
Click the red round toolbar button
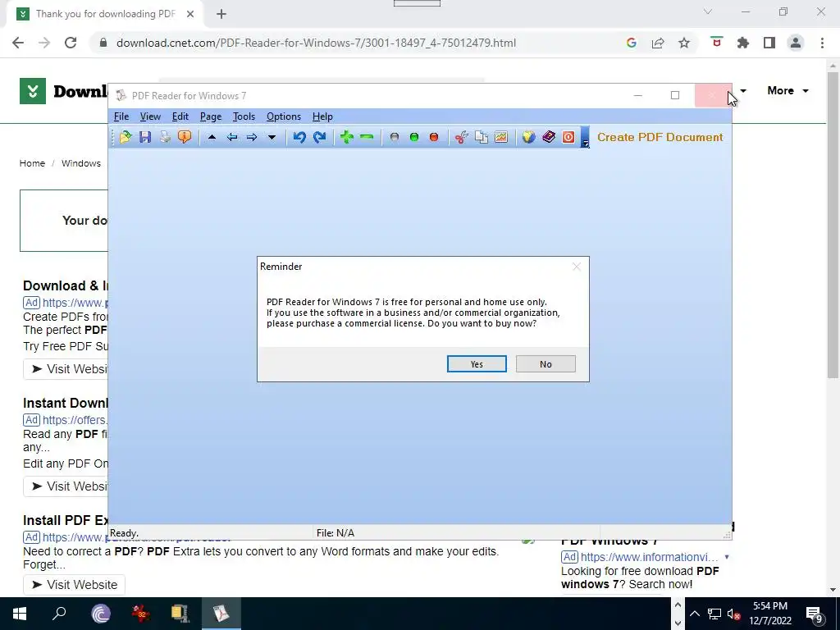[434, 137]
